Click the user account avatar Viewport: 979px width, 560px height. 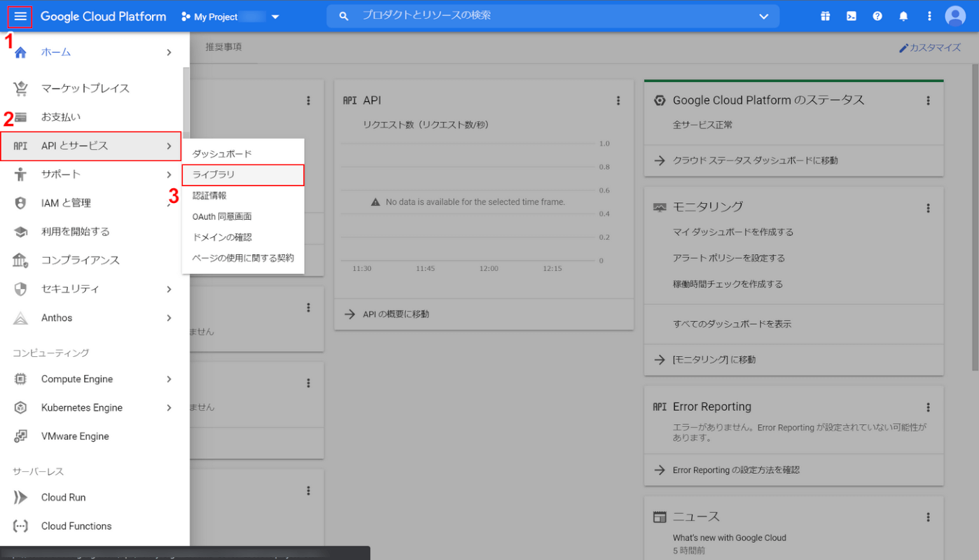[x=955, y=16]
